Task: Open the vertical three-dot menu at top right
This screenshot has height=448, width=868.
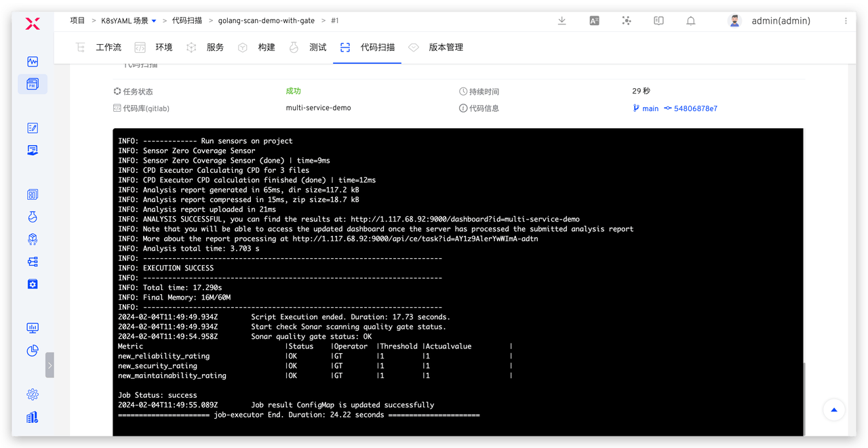Action: click(x=846, y=21)
